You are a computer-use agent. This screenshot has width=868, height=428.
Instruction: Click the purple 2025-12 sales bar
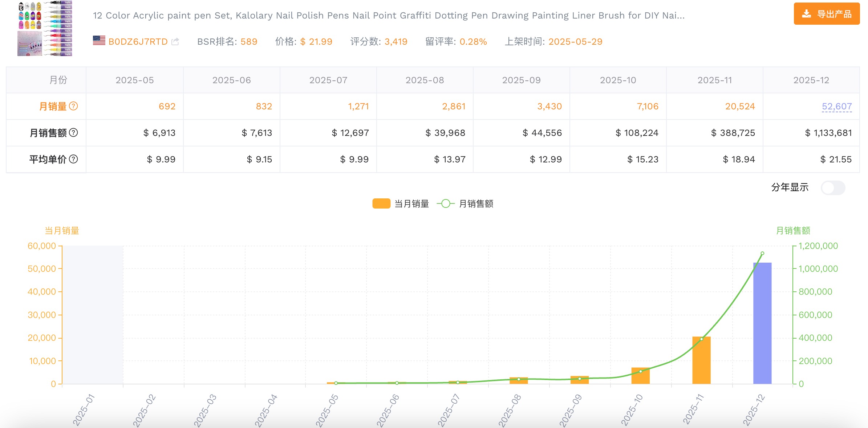click(x=762, y=323)
